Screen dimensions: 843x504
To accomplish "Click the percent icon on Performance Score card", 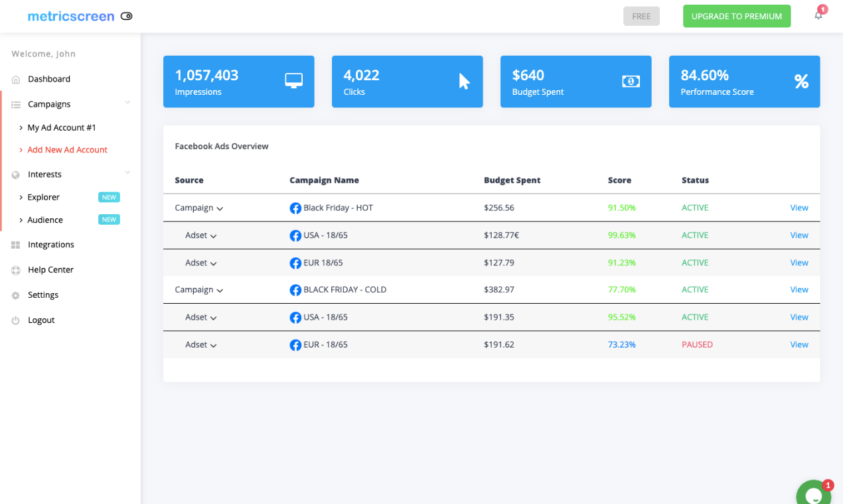I will pos(801,81).
